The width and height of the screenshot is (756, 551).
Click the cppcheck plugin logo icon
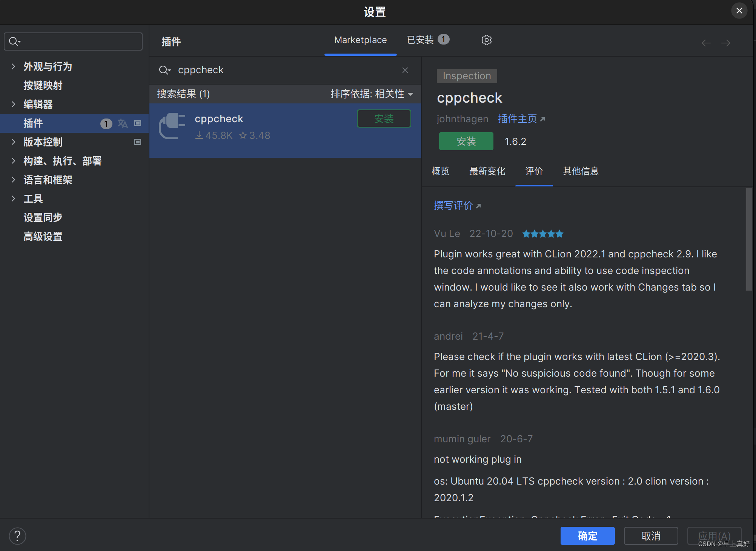click(x=172, y=126)
